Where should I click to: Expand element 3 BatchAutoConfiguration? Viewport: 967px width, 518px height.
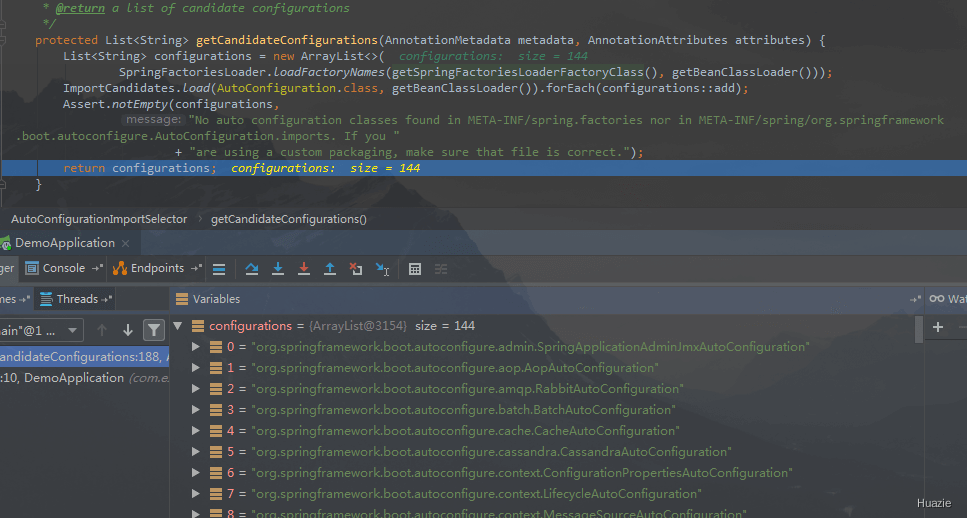pos(195,409)
